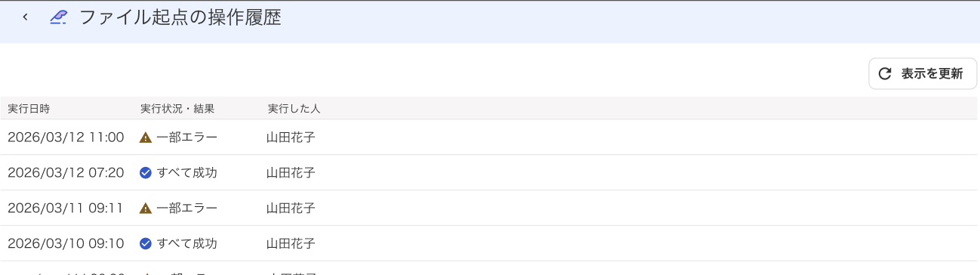
Task: Open the 2026/03/12 11:00 history row
Action: click(488, 137)
